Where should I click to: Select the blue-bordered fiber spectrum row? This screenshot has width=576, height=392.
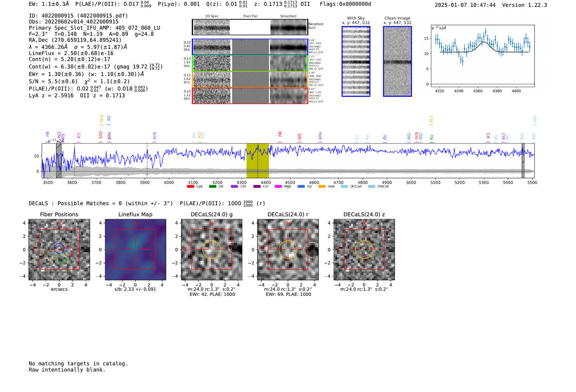[x=250, y=47]
